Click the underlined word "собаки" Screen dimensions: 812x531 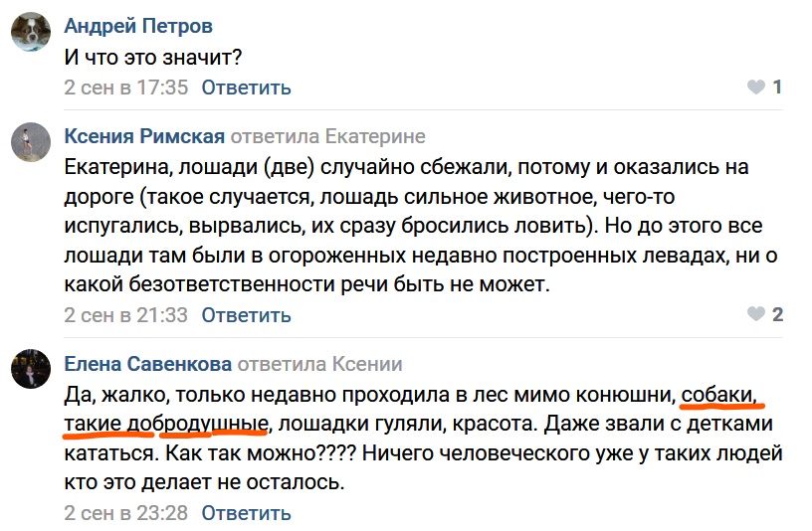719,395
